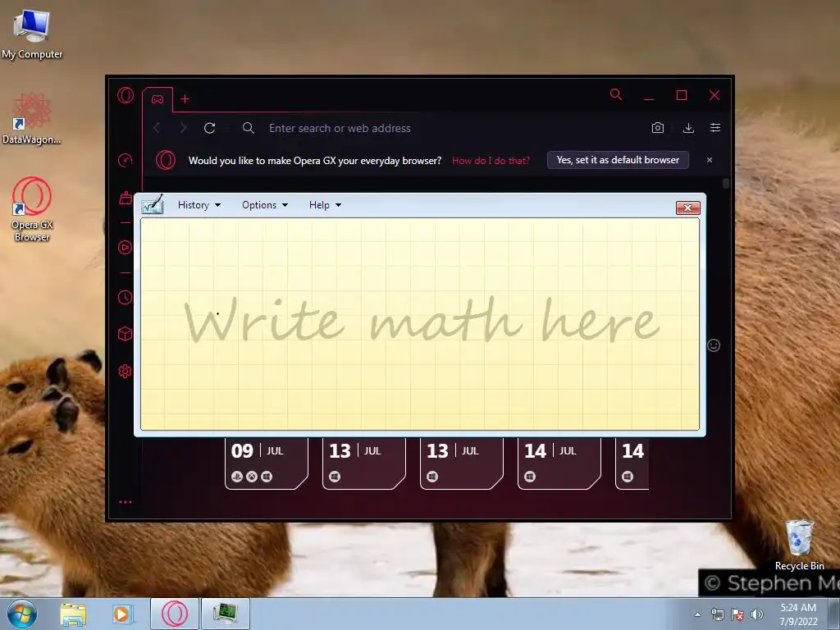Viewport: 840px width, 630px height.
Task: Open GX Control speedometer in sidebar
Action: (x=125, y=160)
